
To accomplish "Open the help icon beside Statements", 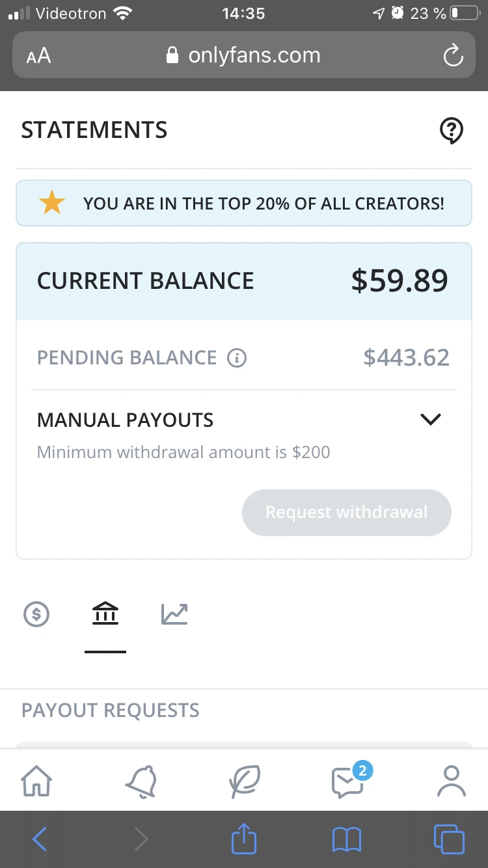I will click(x=452, y=131).
